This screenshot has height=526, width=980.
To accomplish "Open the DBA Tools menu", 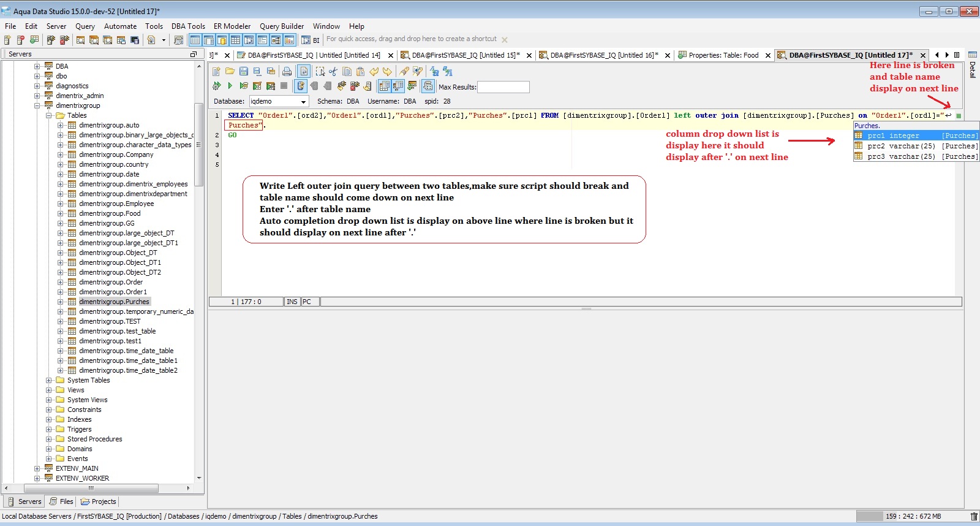I will click(x=188, y=26).
